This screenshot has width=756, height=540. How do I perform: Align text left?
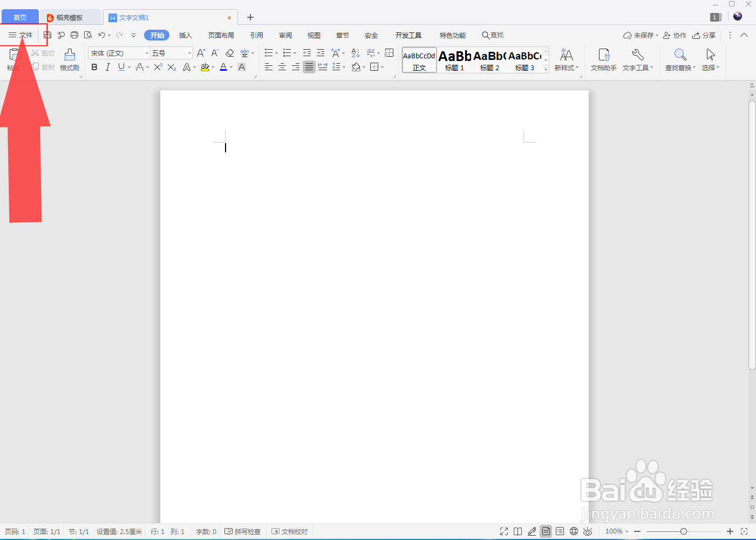tap(269, 67)
